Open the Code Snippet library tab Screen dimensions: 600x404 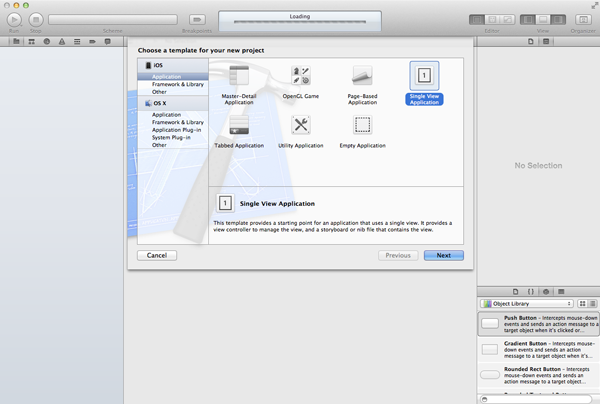[531, 292]
